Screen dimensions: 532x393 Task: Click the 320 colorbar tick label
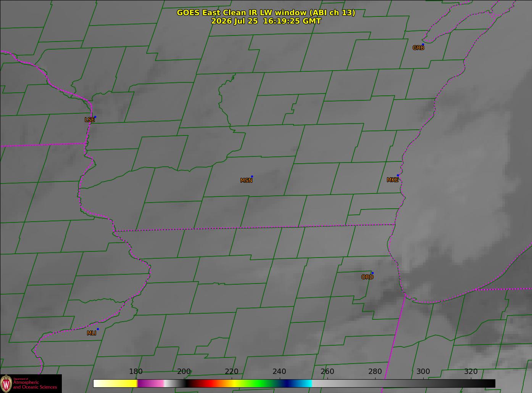coord(471,372)
